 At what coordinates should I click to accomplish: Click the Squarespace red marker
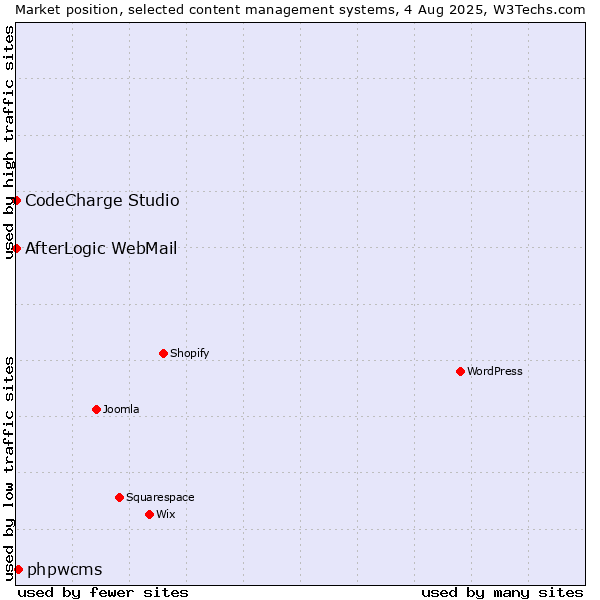[119, 497]
